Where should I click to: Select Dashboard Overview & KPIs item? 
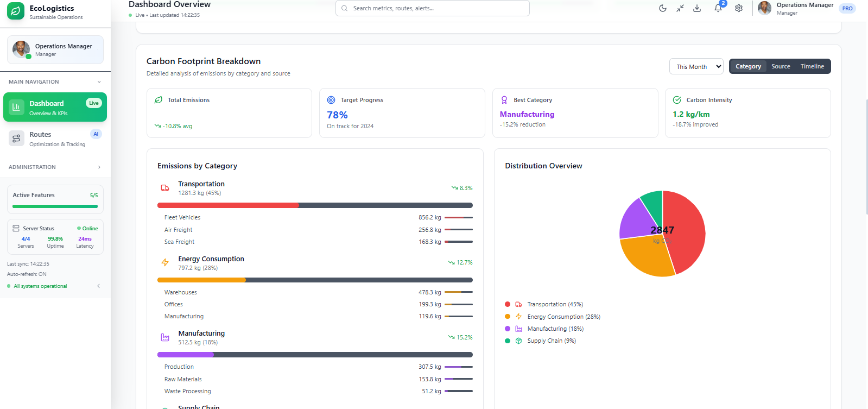click(x=55, y=107)
